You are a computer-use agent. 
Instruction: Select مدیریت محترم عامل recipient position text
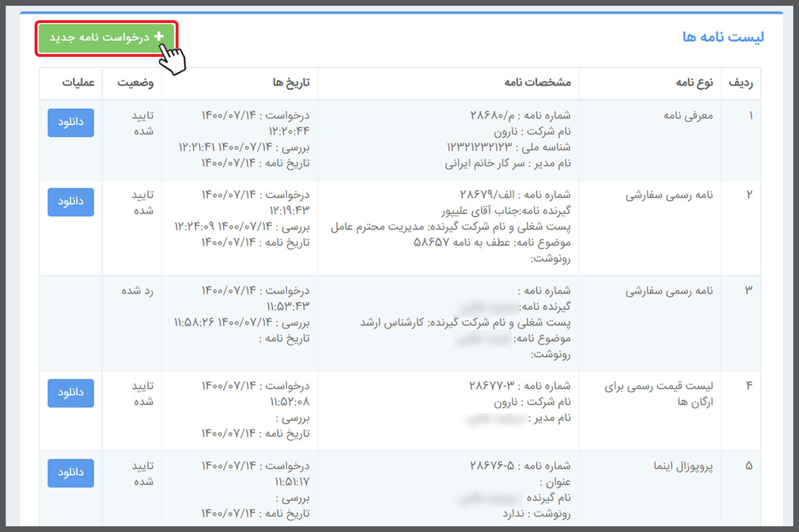pyautogui.click(x=378, y=227)
